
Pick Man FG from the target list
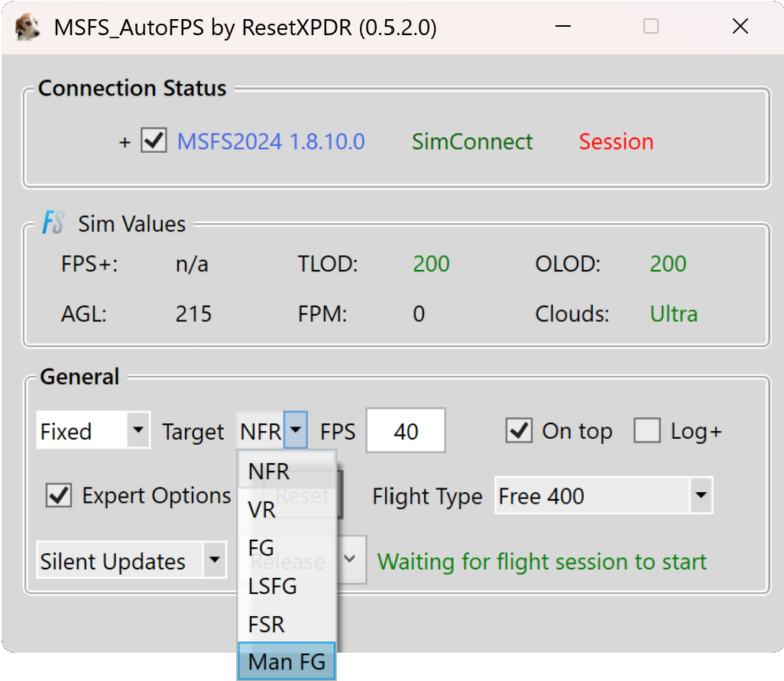(x=287, y=661)
